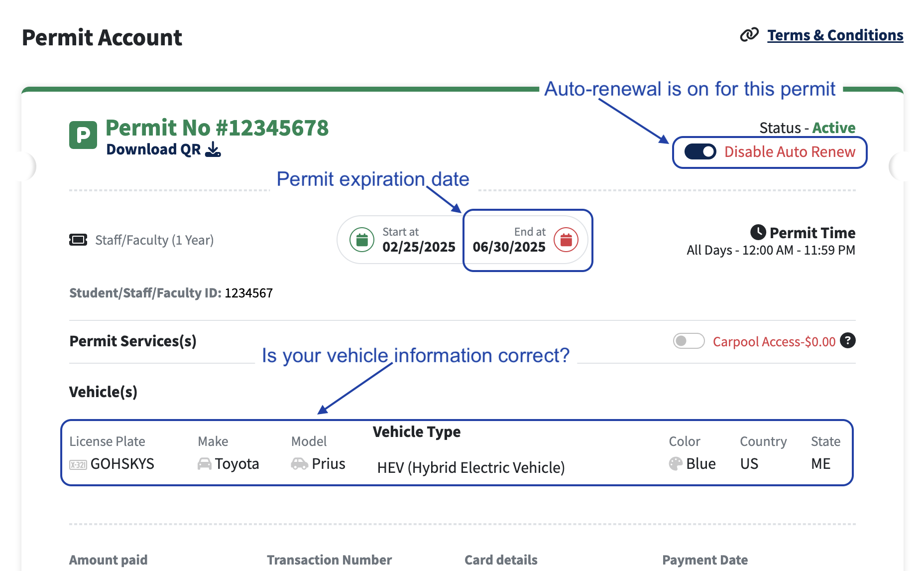Click the car icon next to Prius
Viewport: 924px width, 571px height.
pyautogui.click(x=299, y=464)
